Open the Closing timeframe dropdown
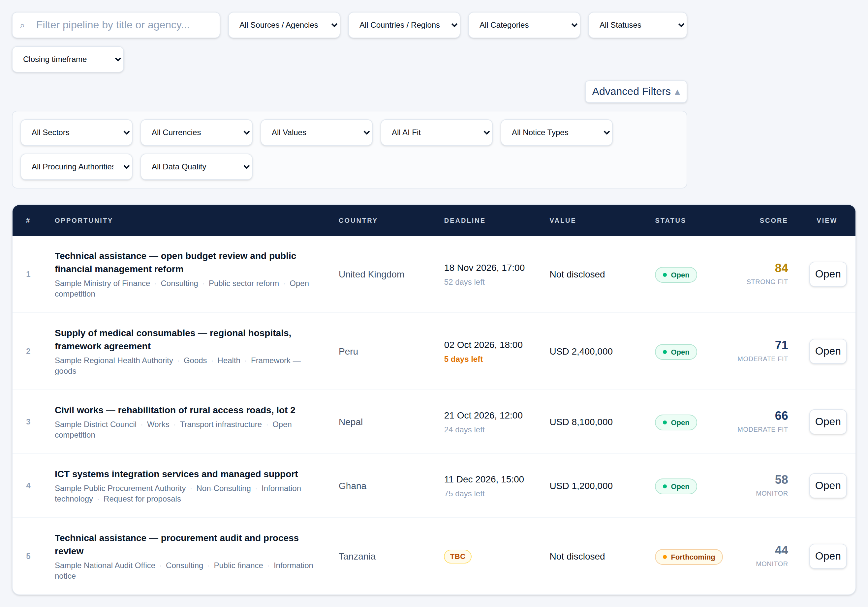Viewport: 868px width, 607px height. click(x=68, y=59)
